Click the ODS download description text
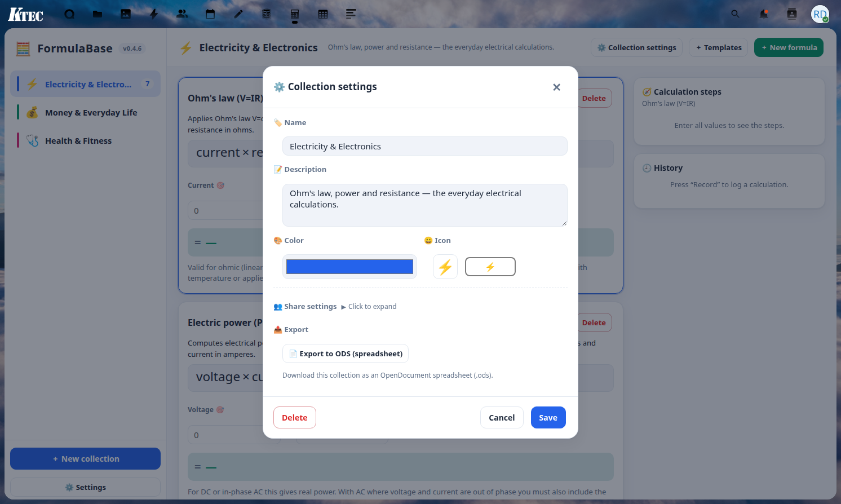 388,375
